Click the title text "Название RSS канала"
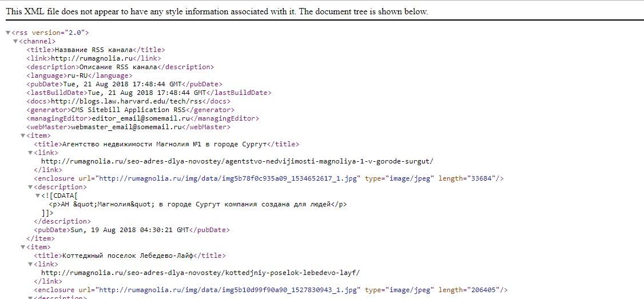 94,50
